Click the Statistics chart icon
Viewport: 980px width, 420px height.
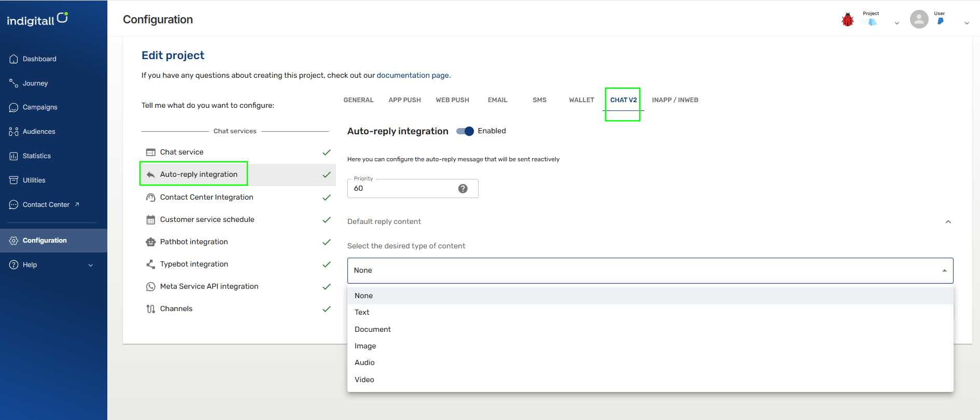[14, 156]
